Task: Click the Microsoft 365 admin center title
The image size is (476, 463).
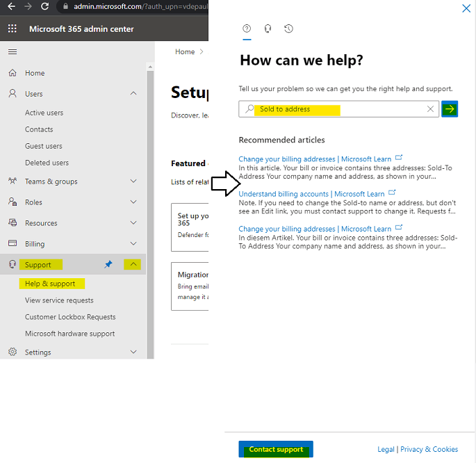Action: pos(81,29)
